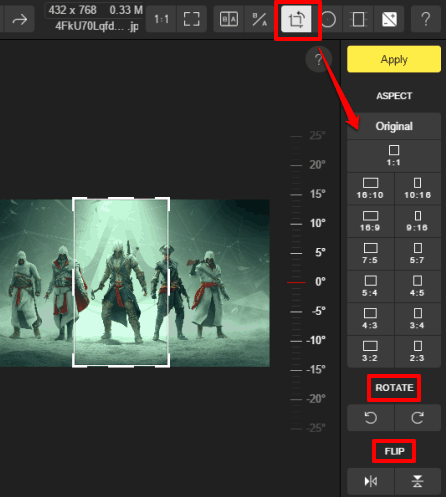Click the FLIP section heading
Viewport: 446px width, 497px height.
click(x=394, y=451)
